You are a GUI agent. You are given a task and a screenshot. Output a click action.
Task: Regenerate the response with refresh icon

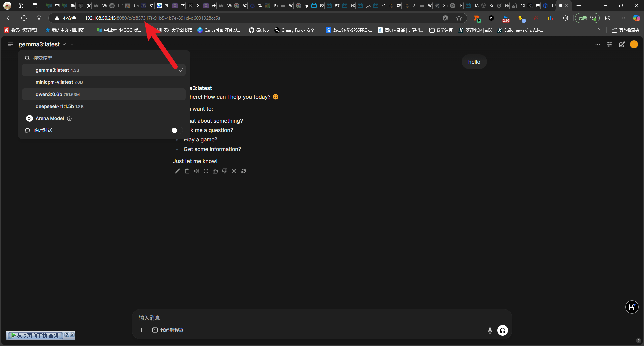[244, 171]
